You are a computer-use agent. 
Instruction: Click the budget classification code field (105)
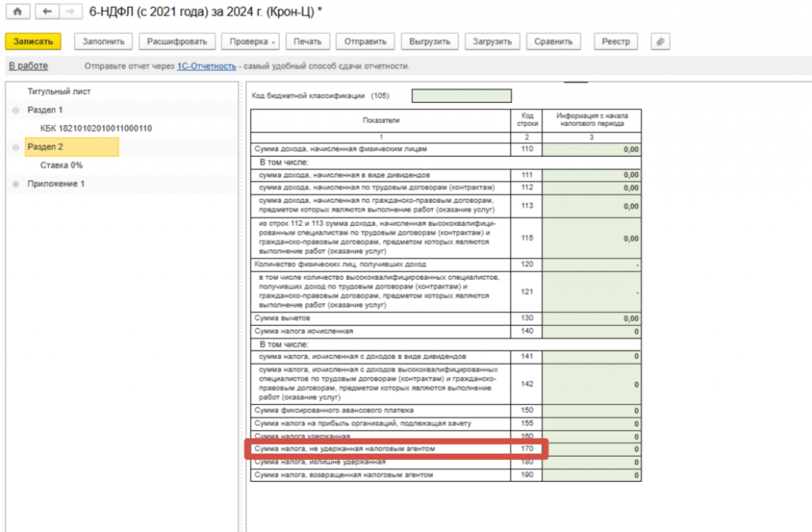(462, 96)
